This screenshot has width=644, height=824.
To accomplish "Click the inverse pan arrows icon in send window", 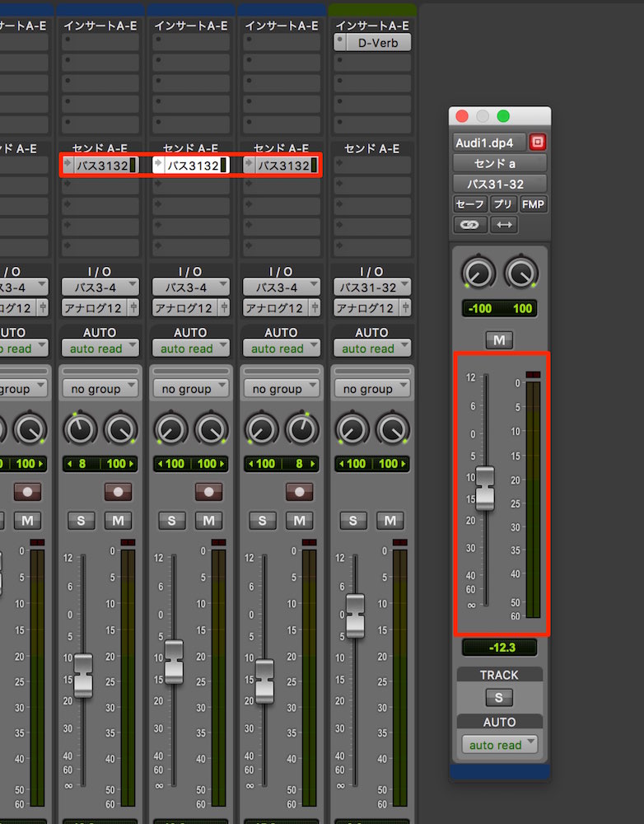I will click(x=504, y=225).
